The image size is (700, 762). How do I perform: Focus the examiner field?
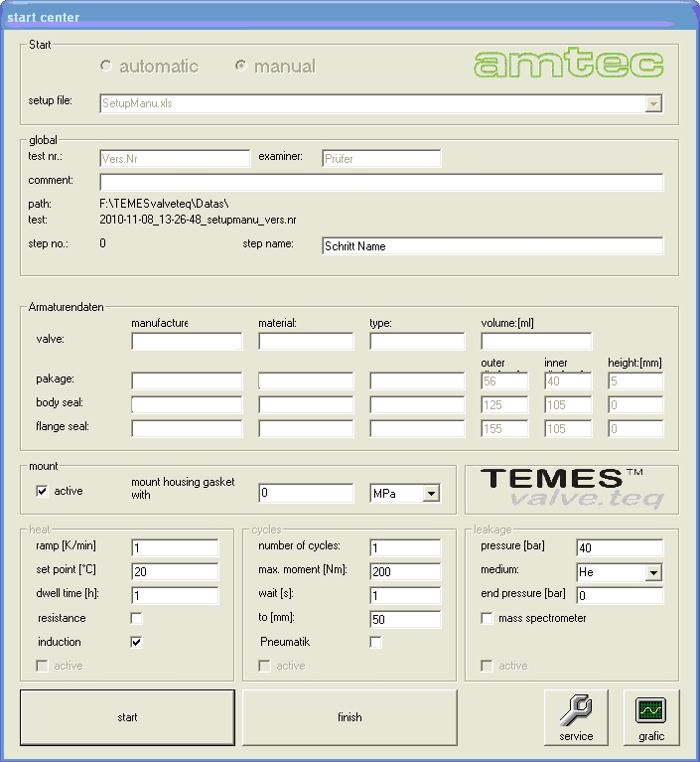tap(381, 158)
